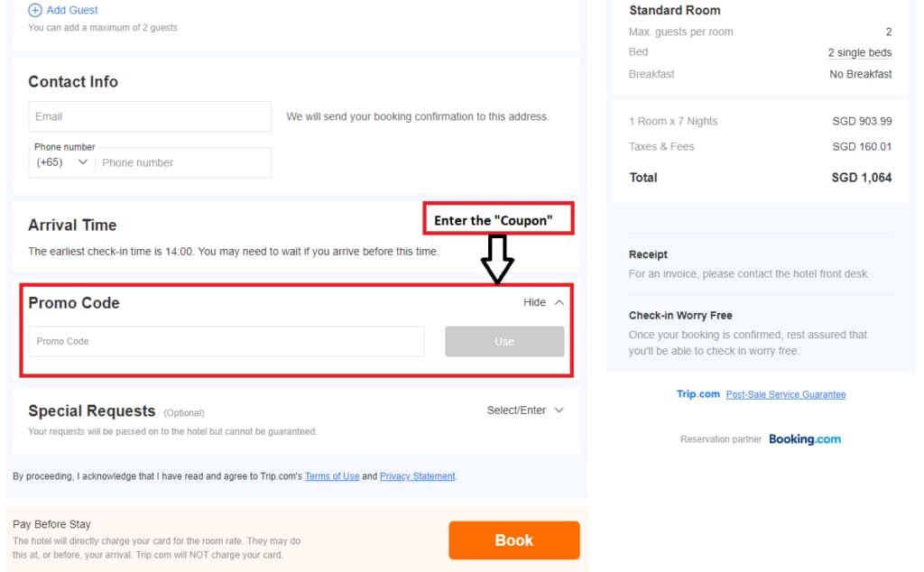Image resolution: width=924 pixels, height=572 pixels.
Task: Focus the Phone number input
Action: tap(182, 162)
